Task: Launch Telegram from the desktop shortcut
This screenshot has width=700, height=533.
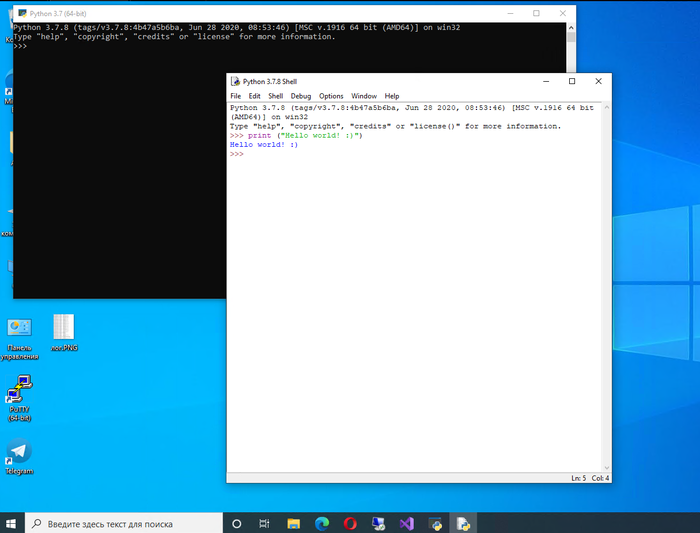Action: tap(19, 457)
